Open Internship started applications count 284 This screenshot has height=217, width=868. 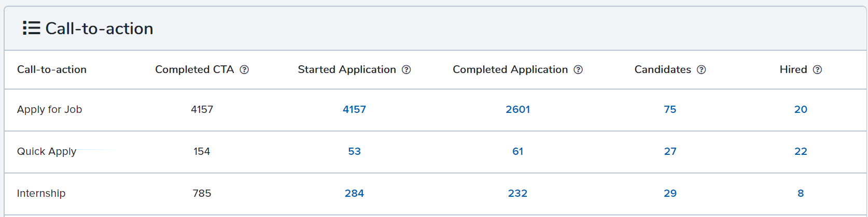pos(354,193)
